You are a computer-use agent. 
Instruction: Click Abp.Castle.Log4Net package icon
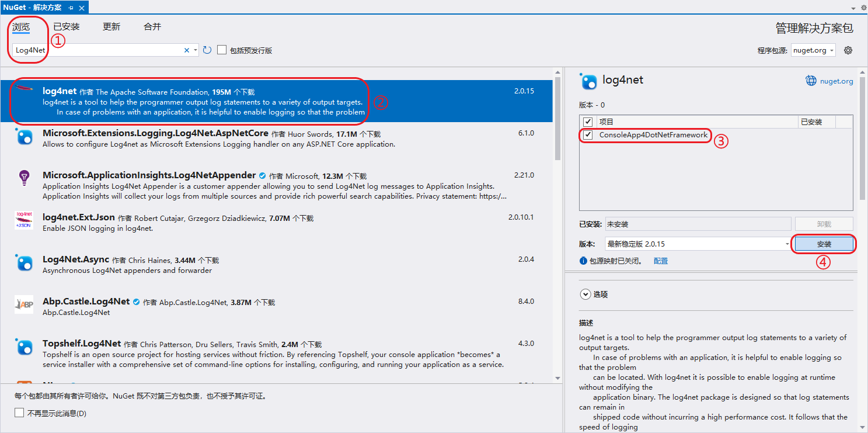coord(24,304)
